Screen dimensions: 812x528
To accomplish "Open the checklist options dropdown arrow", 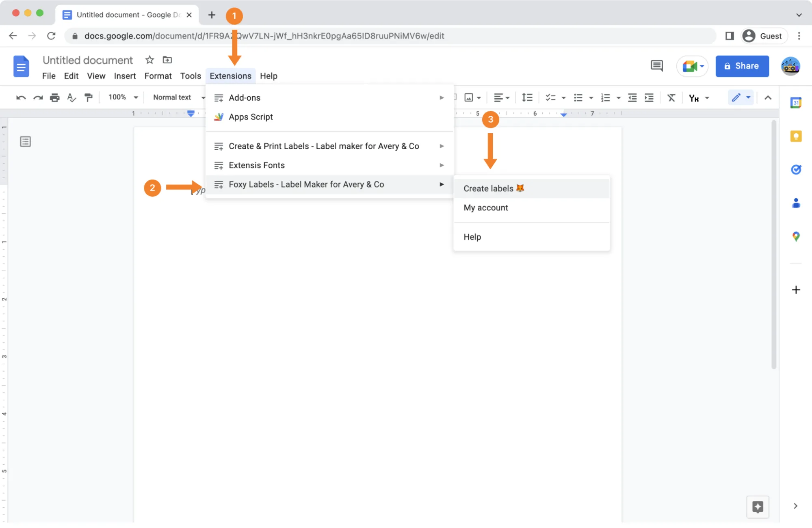I will click(x=563, y=98).
